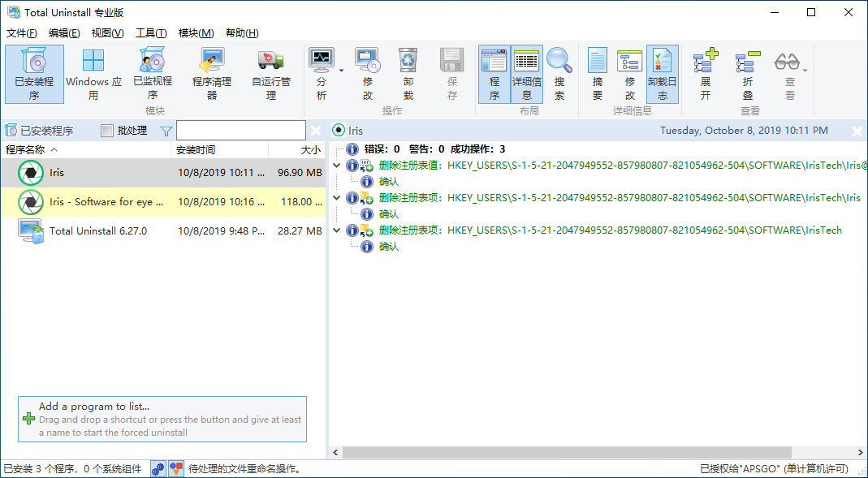This screenshot has width=868, height=478.
Task: Open the 搜索 magnifier pane
Action: tap(559, 75)
